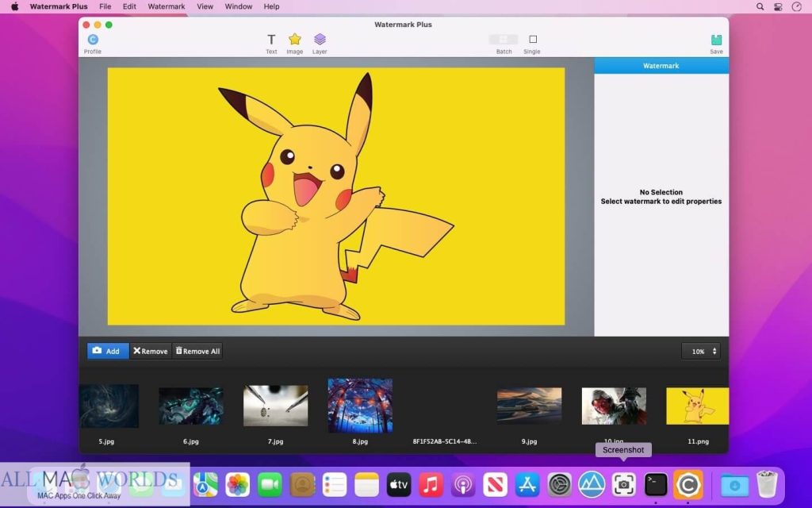
Task: Open Contacts from the Dock
Action: (302, 485)
